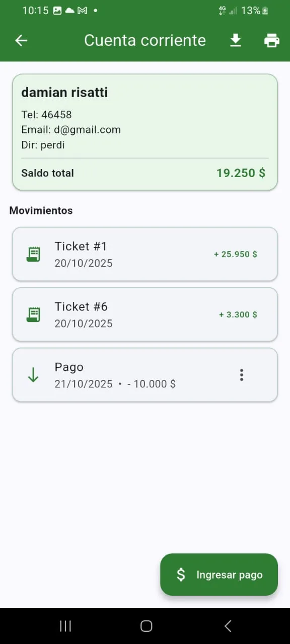Open the Ticket #6 movement entry
The image size is (290, 644).
(144, 314)
